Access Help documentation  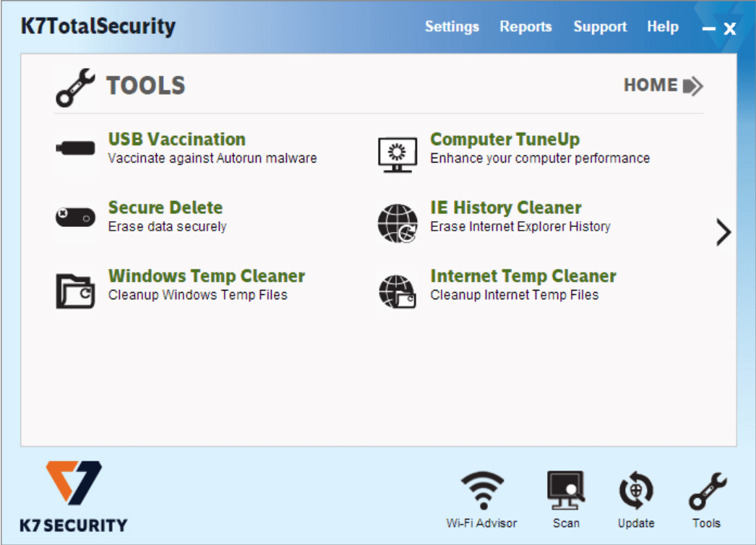click(x=663, y=27)
